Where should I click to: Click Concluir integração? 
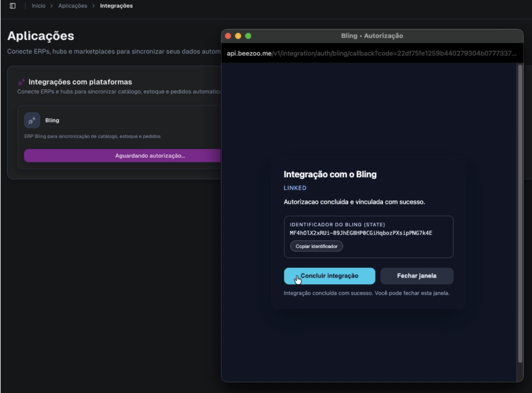(329, 276)
